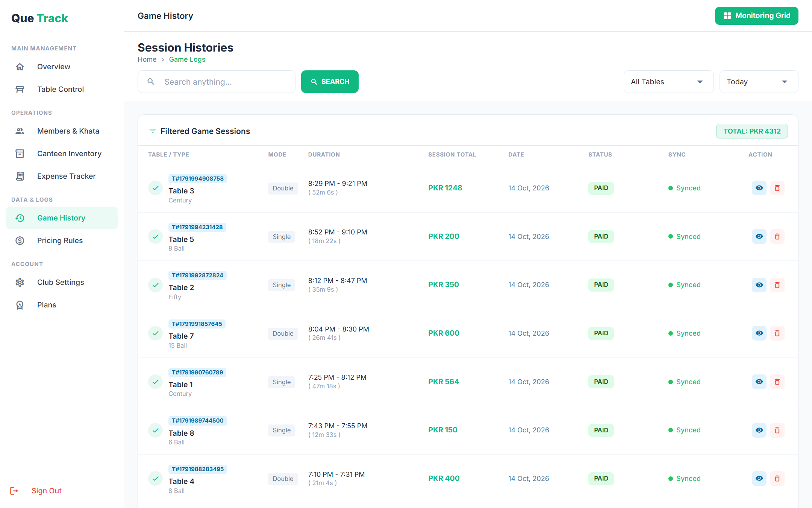Open the All Tables dropdown

pyautogui.click(x=668, y=82)
